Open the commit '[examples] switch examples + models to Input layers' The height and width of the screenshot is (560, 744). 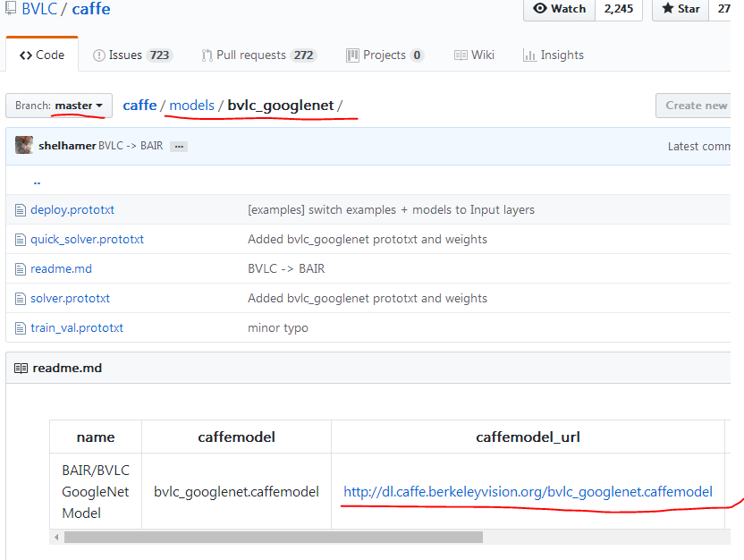click(x=391, y=209)
